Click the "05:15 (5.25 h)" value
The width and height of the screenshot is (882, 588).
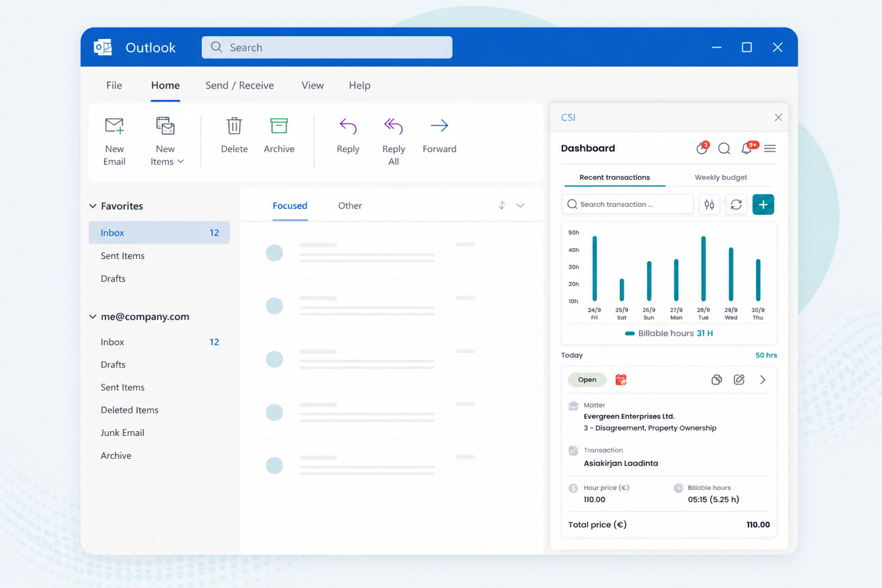click(714, 500)
